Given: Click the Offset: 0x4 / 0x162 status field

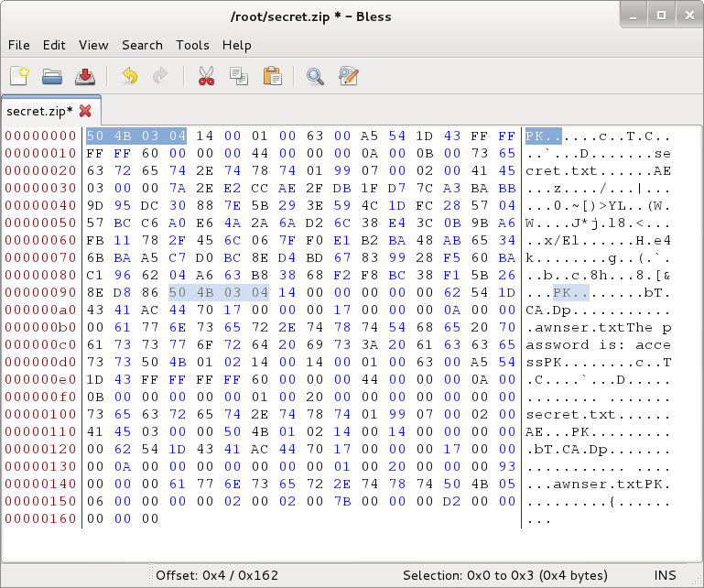Looking at the screenshot, I should point(217,575).
